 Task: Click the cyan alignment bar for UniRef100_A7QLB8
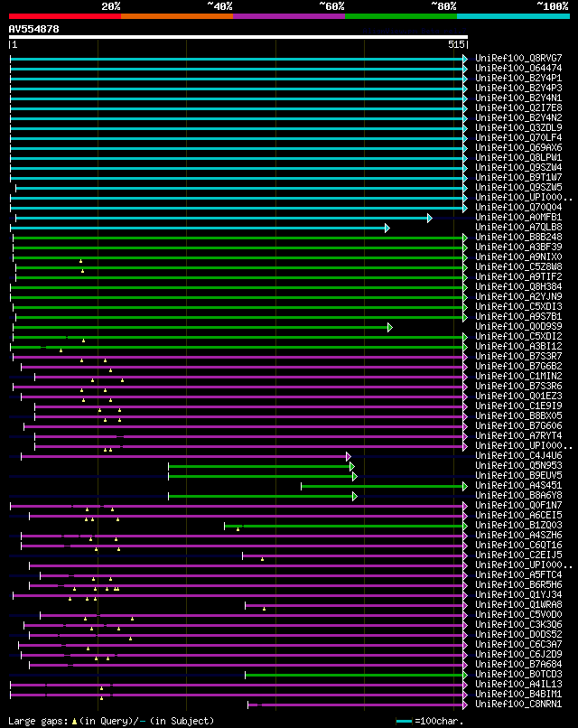click(x=200, y=228)
